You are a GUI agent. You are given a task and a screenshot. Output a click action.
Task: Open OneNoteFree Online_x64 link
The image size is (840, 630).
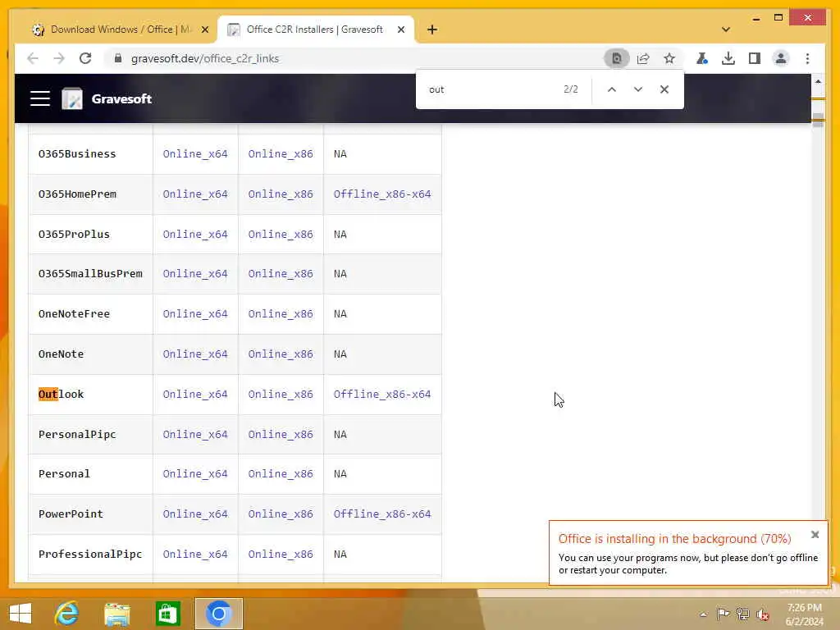point(195,313)
